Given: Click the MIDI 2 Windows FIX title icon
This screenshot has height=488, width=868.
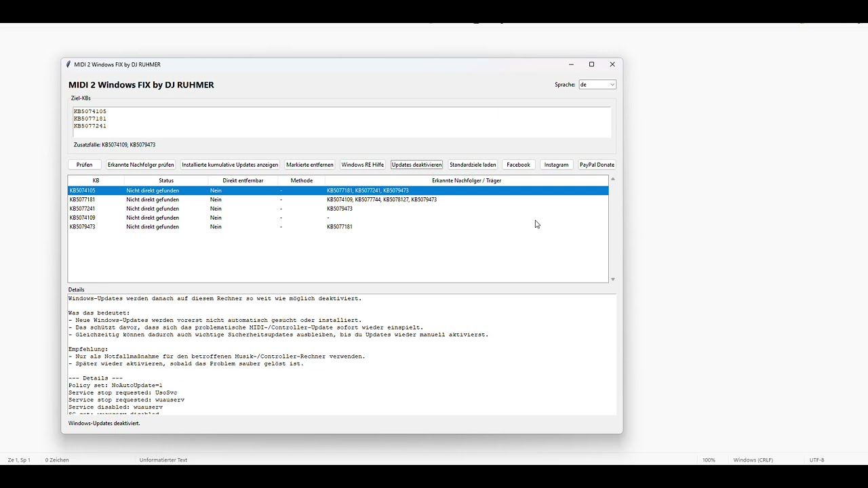Looking at the screenshot, I should [x=68, y=64].
